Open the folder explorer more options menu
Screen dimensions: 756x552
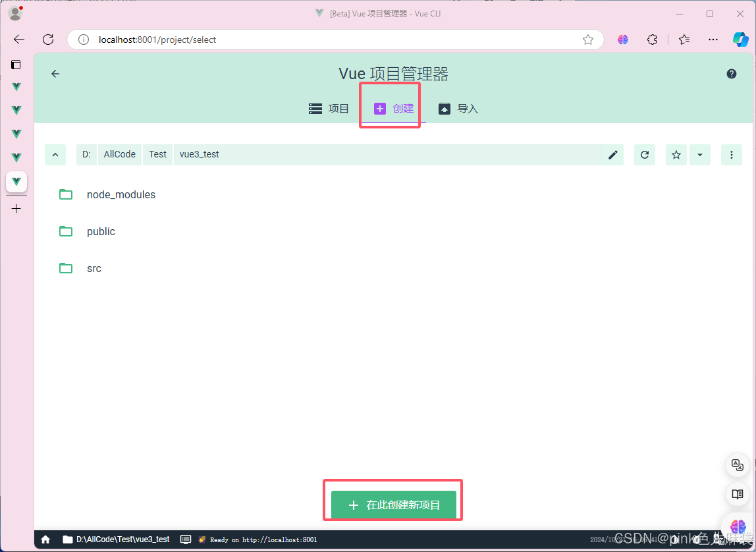pos(732,155)
